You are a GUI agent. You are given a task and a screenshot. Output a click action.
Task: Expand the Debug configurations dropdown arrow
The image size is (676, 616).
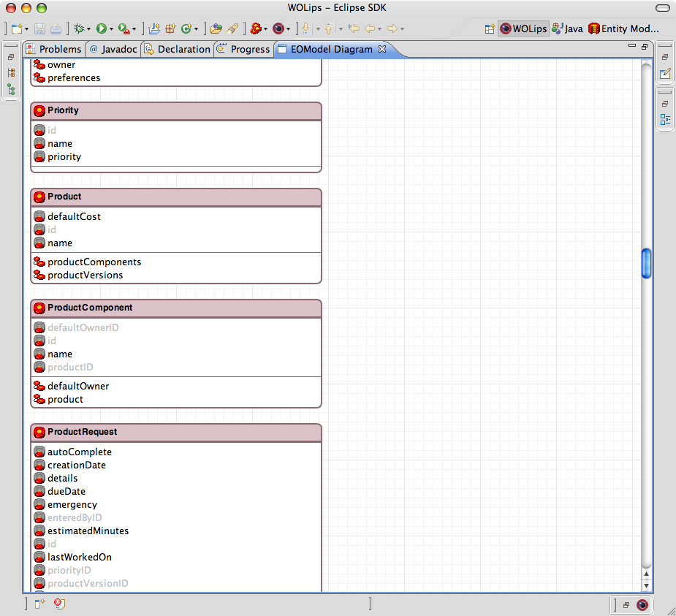coord(89,30)
